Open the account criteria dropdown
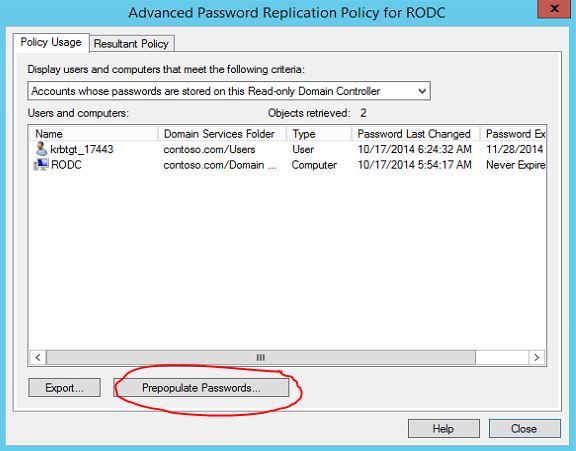Screen dimensions: 576x451 (229, 91)
